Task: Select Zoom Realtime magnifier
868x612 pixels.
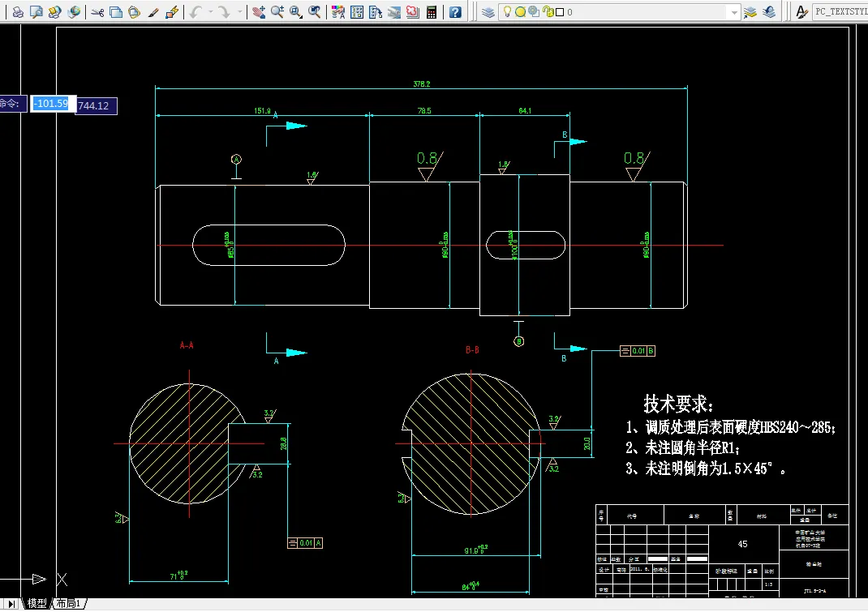Action: [x=277, y=11]
